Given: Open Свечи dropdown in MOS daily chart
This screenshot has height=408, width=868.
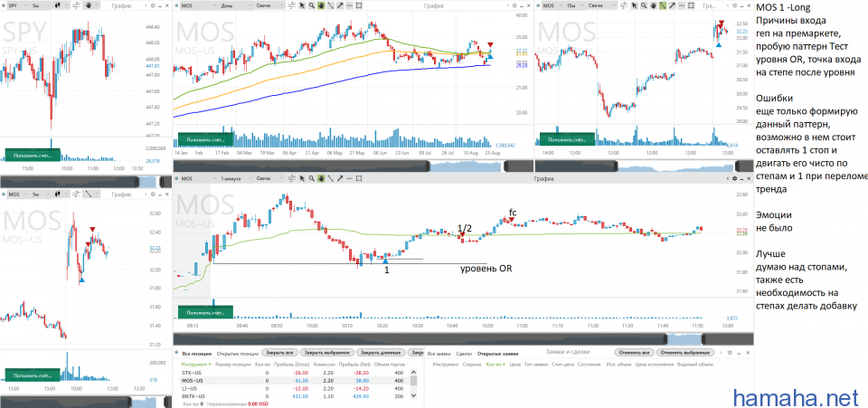Looking at the screenshot, I should click(269, 5).
